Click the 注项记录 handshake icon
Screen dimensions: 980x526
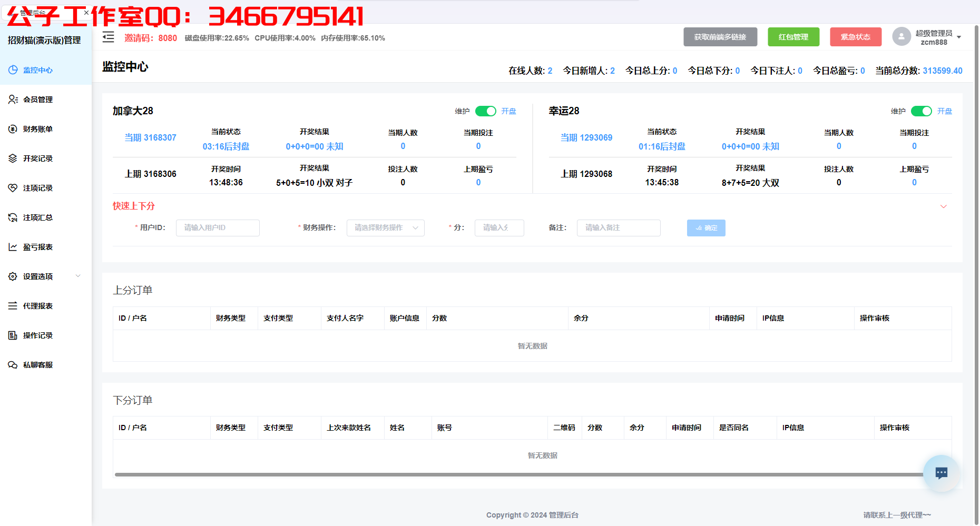13,188
